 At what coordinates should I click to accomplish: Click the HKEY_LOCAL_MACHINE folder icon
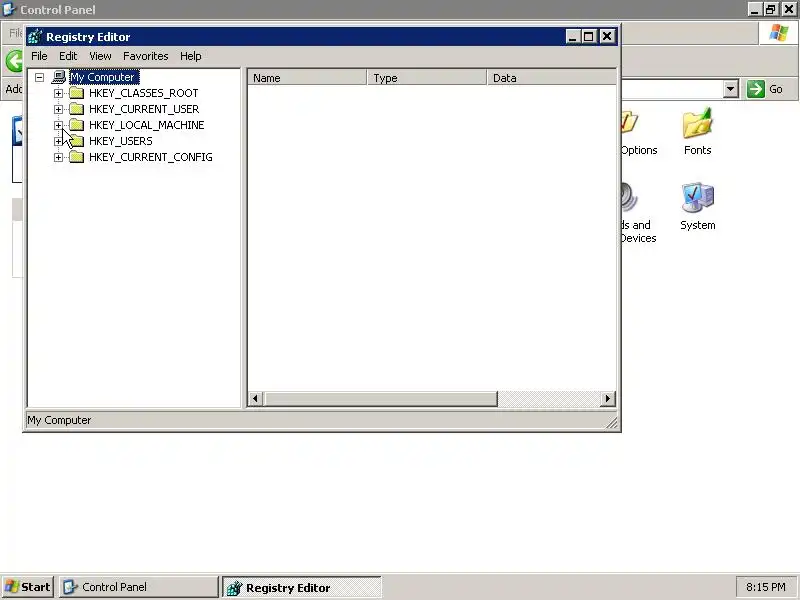coord(77,124)
